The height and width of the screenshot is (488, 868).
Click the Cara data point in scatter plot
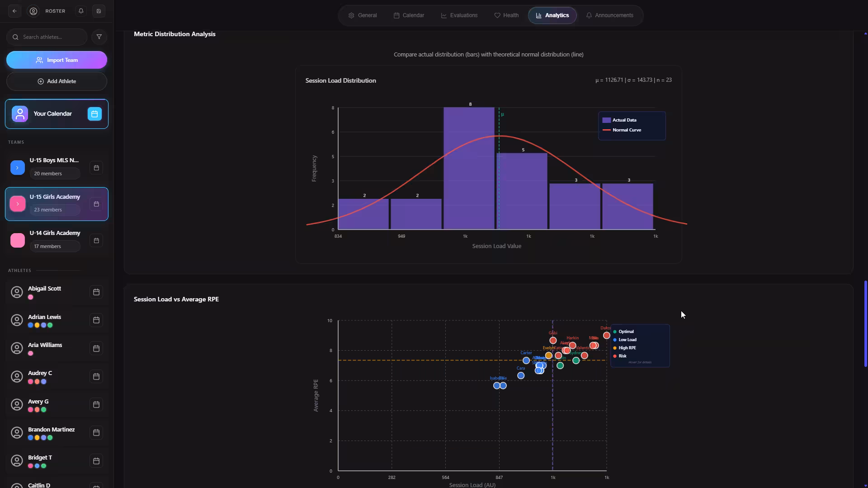pyautogui.click(x=521, y=375)
